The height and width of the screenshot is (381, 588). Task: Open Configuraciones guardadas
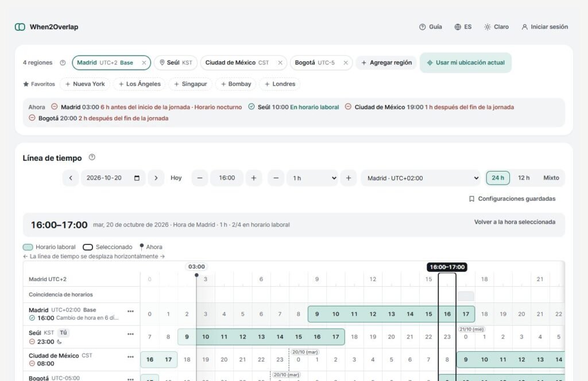pyautogui.click(x=512, y=199)
